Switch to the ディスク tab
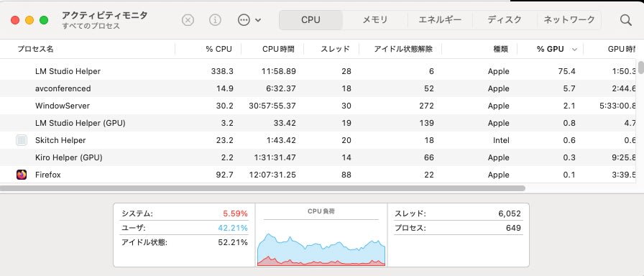The image size is (644, 276). coord(505,19)
